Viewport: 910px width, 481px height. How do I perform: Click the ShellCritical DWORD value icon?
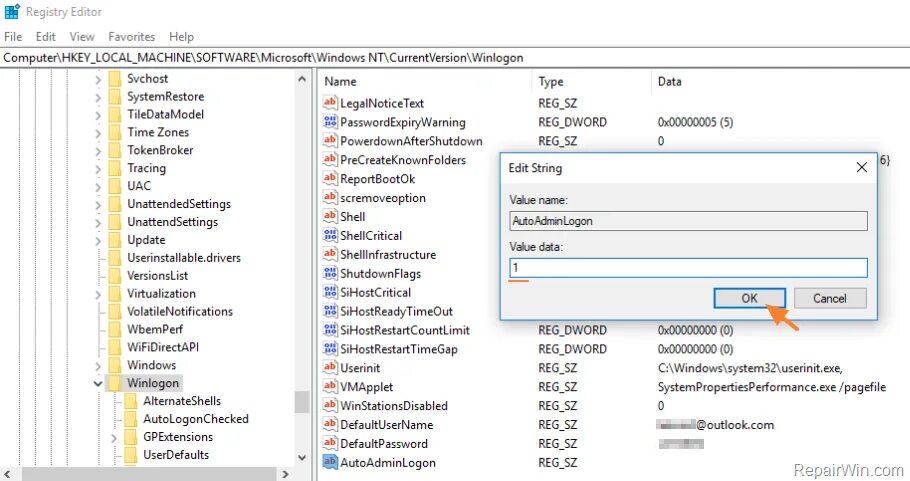click(330, 236)
